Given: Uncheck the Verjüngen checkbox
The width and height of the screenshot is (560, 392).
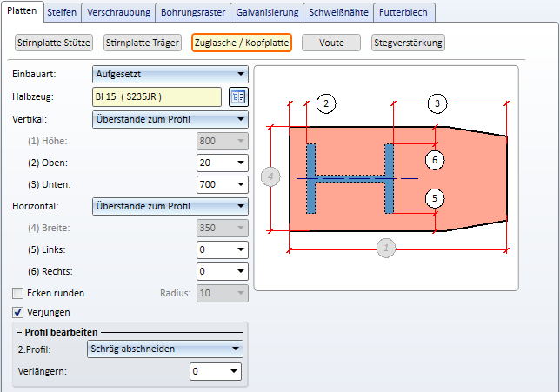Looking at the screenshot, I should [x=18, y=312].
